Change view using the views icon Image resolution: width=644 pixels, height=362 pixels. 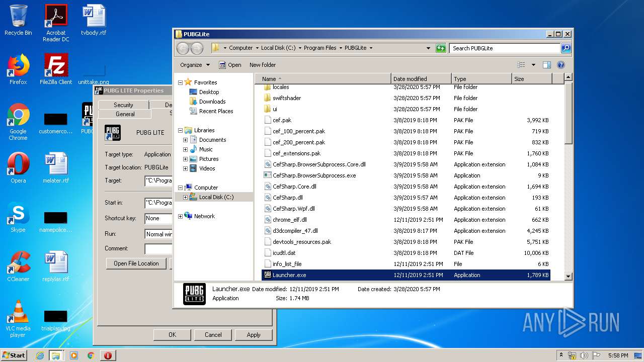click(521, 65)
